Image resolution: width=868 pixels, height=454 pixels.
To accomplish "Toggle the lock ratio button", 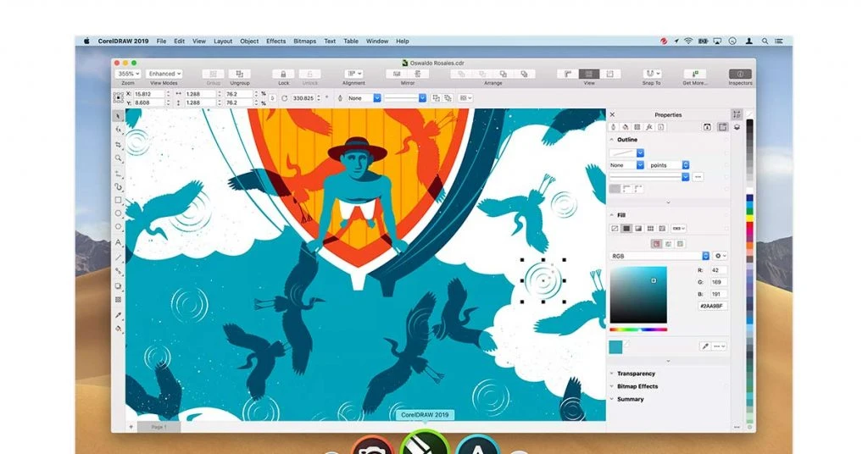I will 272,98.
